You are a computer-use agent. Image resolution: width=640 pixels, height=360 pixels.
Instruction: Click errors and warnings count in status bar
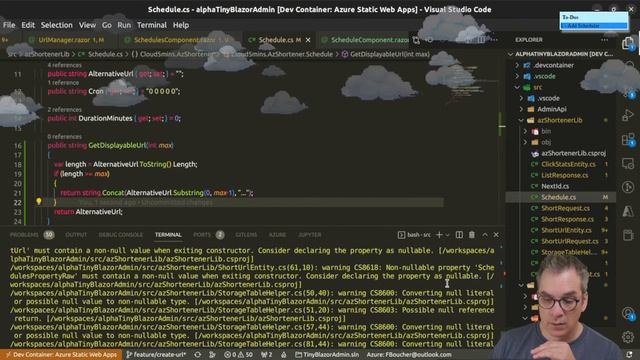(238, 355)
